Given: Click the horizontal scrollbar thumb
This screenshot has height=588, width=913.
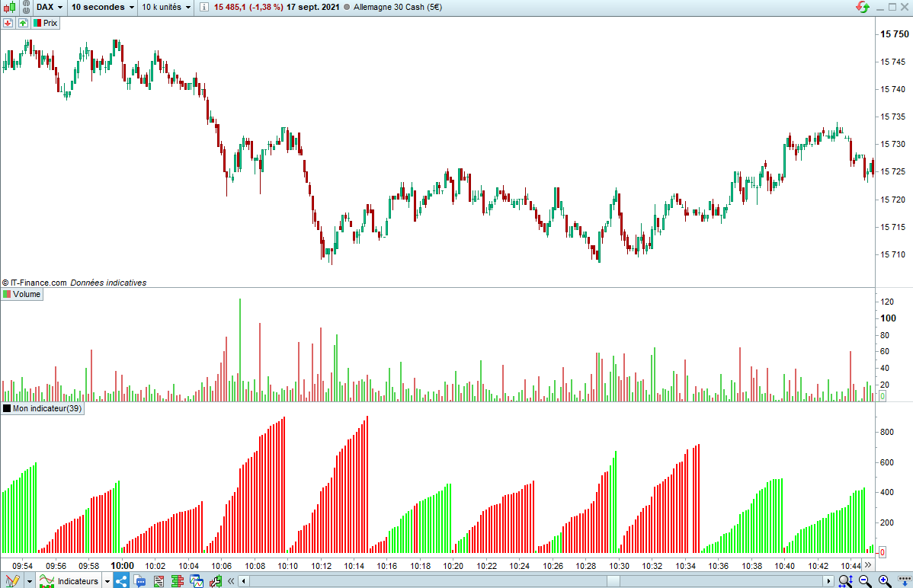Looking at the screenshot, I should point(613,580).
